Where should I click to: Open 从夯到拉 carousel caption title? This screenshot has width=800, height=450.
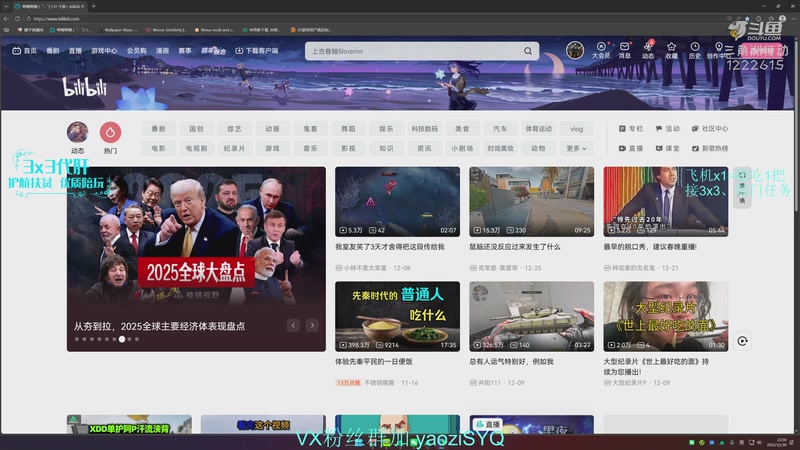(x=159, y=326)
